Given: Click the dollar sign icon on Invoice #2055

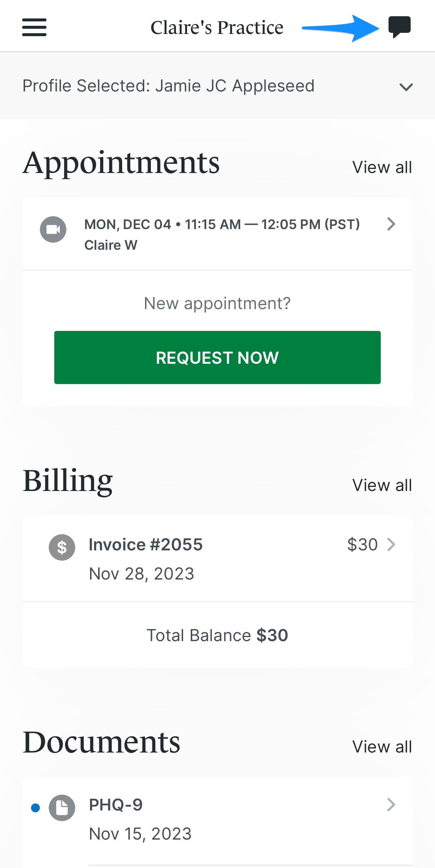Looking at the screenshot, I should click(62, 547).
